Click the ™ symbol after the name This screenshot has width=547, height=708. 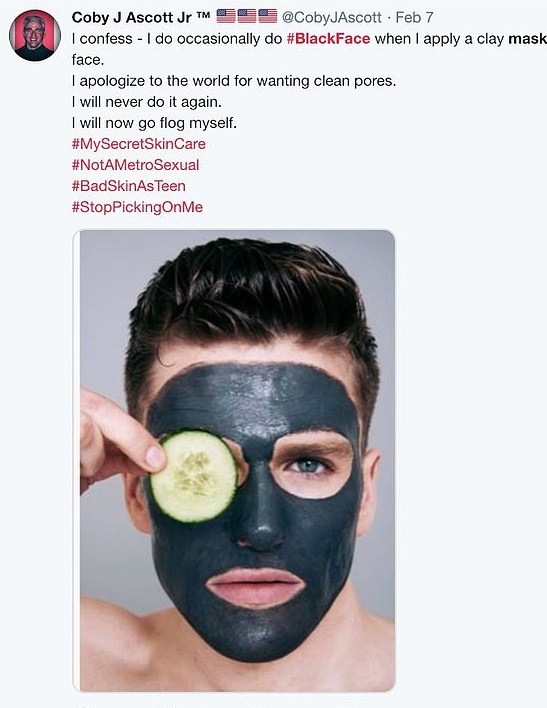(204, 14)
